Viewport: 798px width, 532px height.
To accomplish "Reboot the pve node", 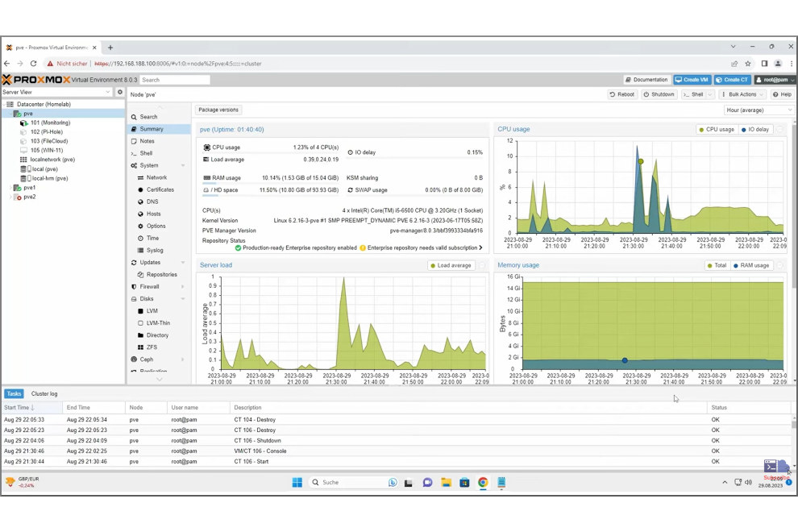I will [x=622, y=94].
